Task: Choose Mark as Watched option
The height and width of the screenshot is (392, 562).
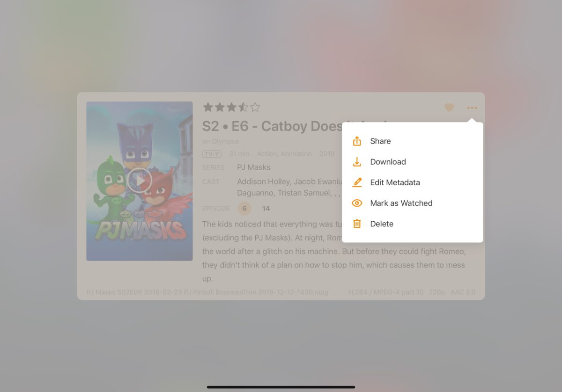Action: coord(412,203)
